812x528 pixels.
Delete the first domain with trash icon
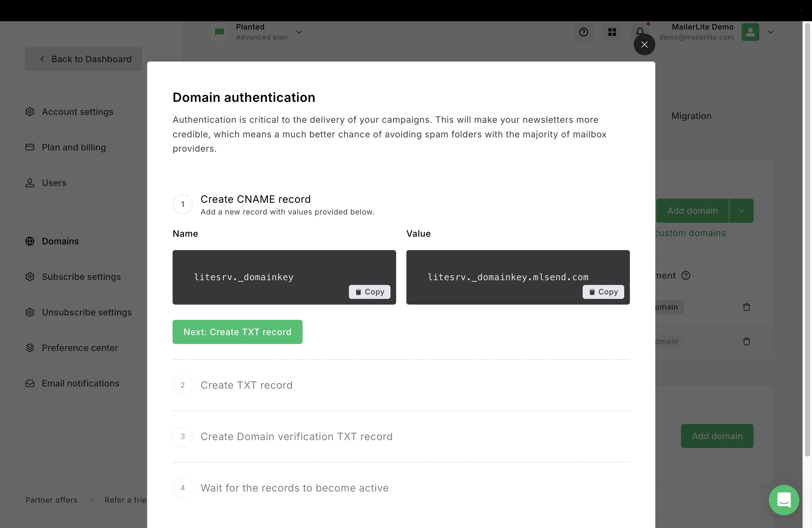click(746, 307)
